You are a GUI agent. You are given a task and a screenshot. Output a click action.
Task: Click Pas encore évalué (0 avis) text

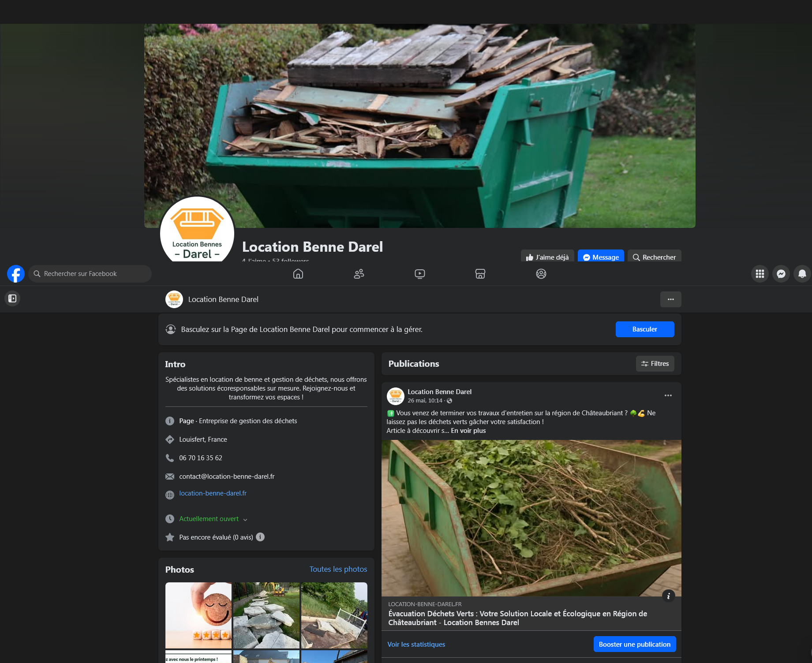pyautogui.click(x=216, y=537)
